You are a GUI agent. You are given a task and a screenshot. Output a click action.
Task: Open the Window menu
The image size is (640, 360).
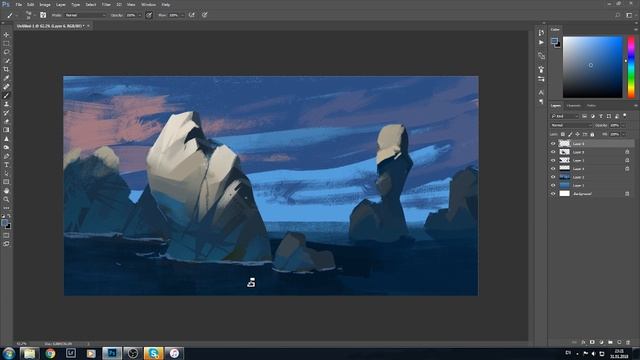click(148, 4)
